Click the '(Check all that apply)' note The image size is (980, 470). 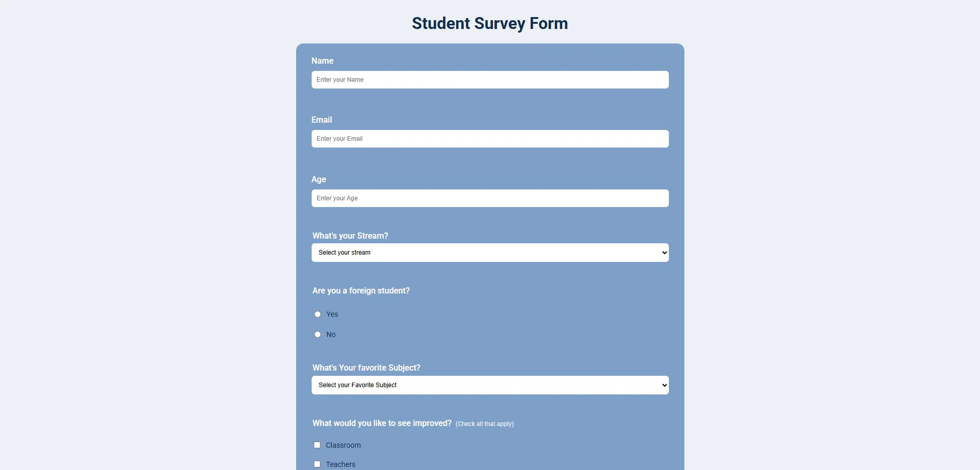(x=485, y=424)
